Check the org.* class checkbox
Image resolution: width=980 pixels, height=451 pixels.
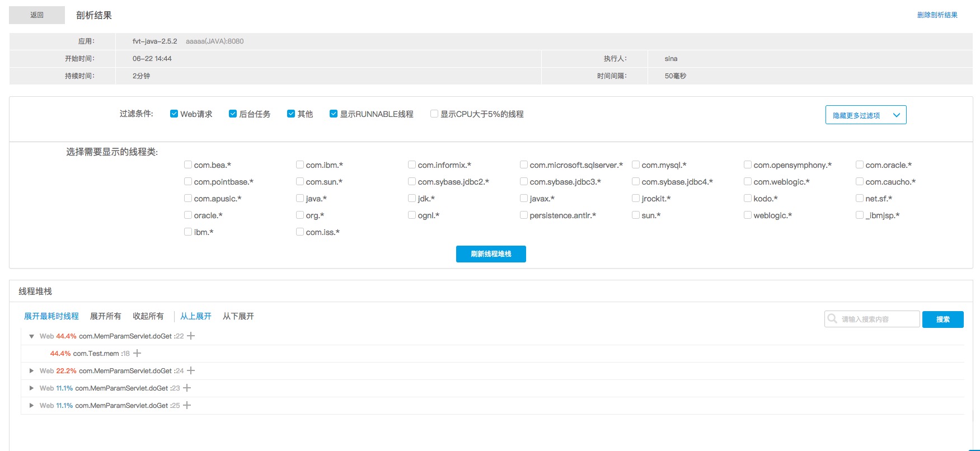300,215
